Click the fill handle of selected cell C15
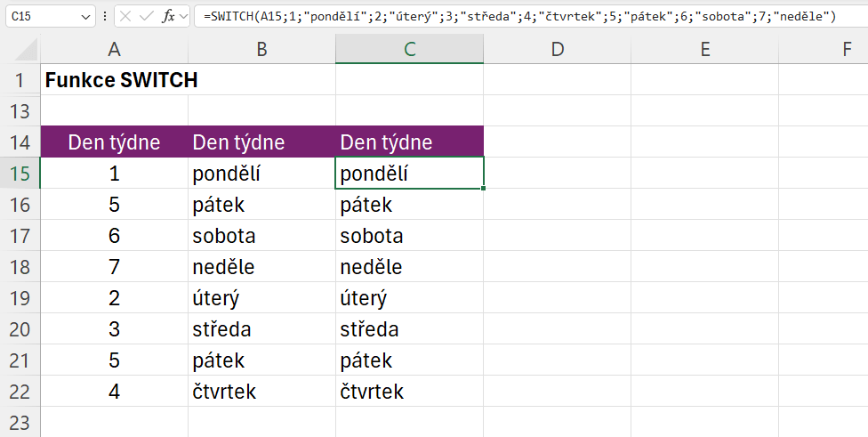This screenshot has width=868, height=437. (484, 189)
